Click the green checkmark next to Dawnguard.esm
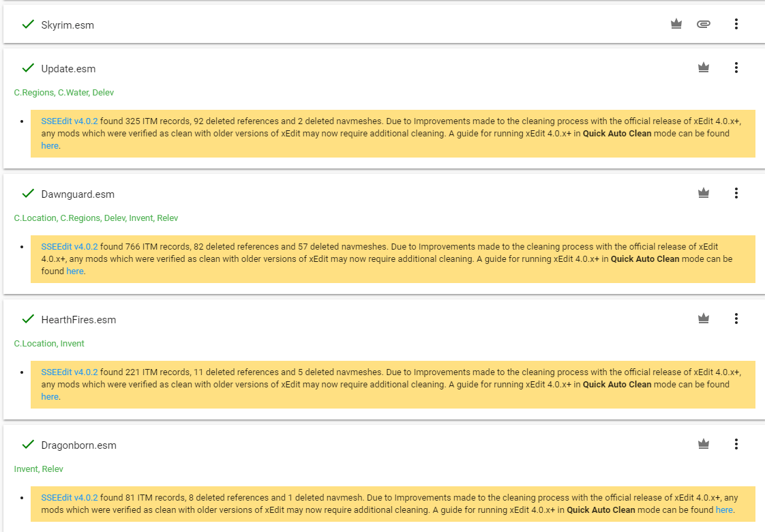Viewport: 765px width, 532px height. click(x=28, y=194)
